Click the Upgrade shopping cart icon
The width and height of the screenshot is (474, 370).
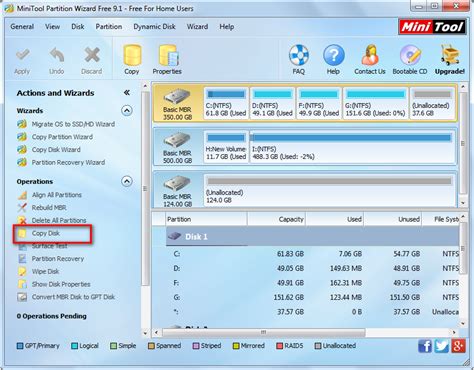point(449,55)
